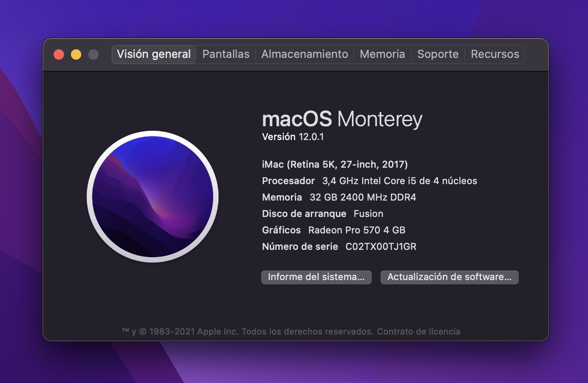Open Actualización de software
The height and width of the screenshot is (383, 588).
[x=449, y=277]
